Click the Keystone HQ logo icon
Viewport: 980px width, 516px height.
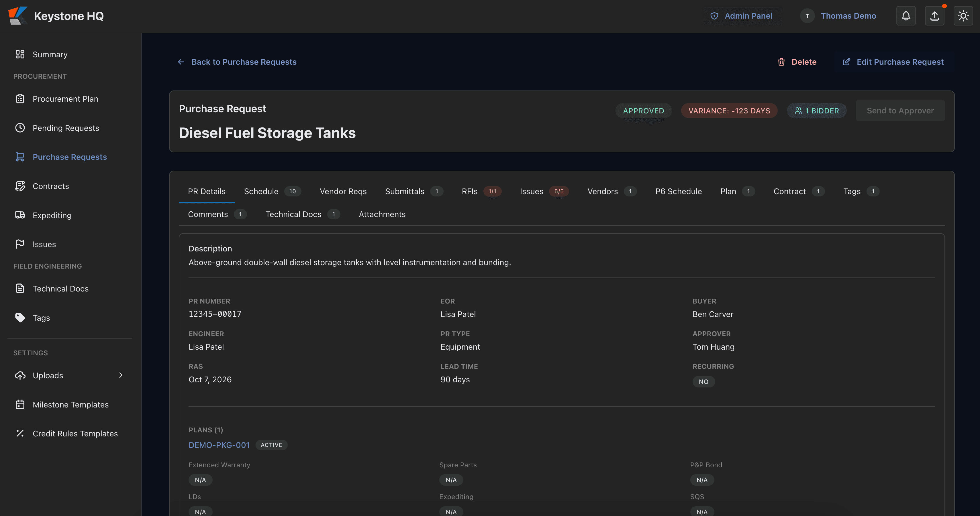coord(17,15)
